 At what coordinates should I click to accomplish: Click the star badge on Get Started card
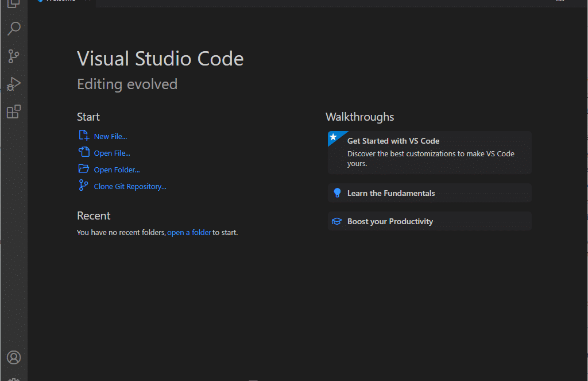pos(333,137)
